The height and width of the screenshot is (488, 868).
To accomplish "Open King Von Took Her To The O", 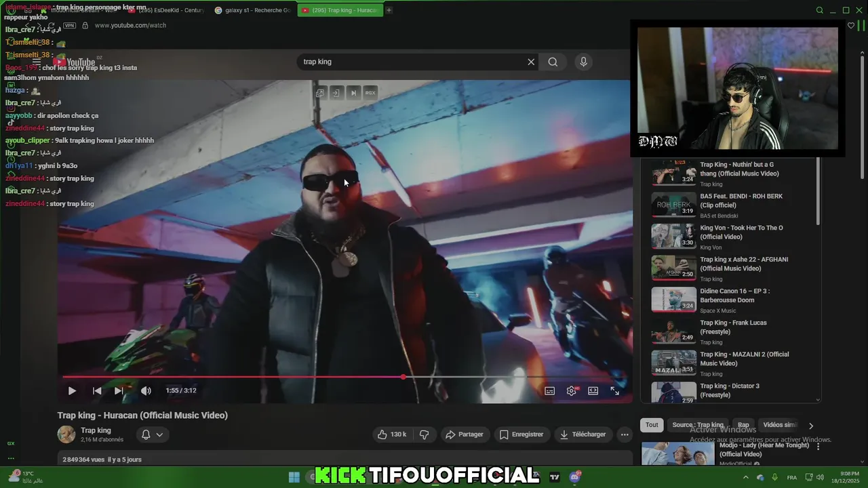I will pyautogui.click(x=741, y=232).
